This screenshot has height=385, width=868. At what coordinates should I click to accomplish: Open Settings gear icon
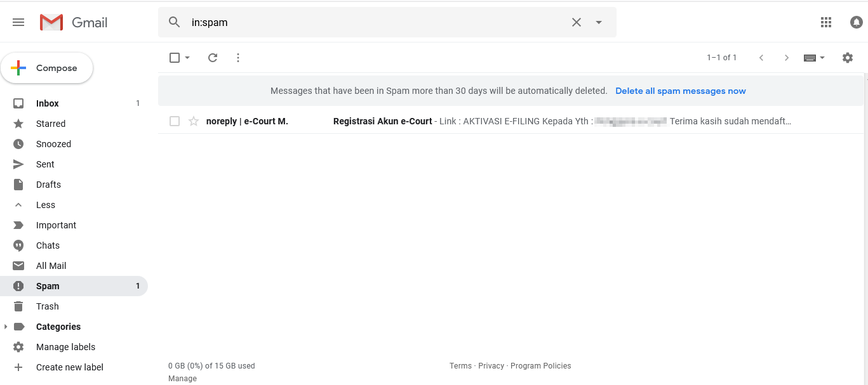(x=847, y=58)
